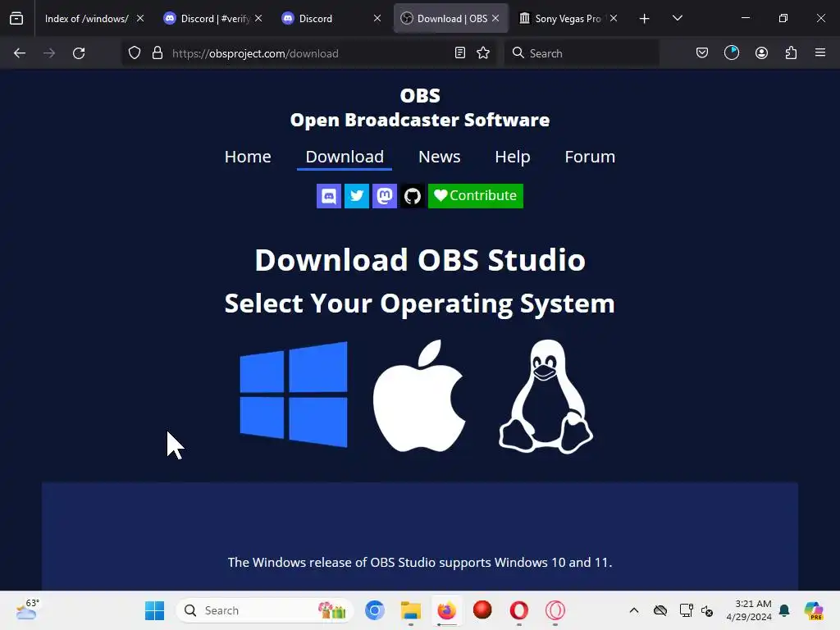Expand the list all tabs dropdown

tap(678, 19)
